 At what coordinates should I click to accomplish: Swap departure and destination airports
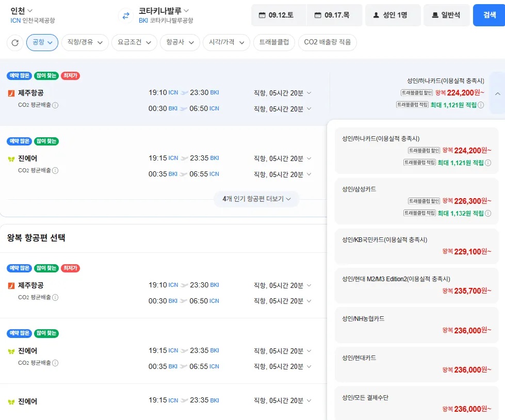(x=126, y=15)
